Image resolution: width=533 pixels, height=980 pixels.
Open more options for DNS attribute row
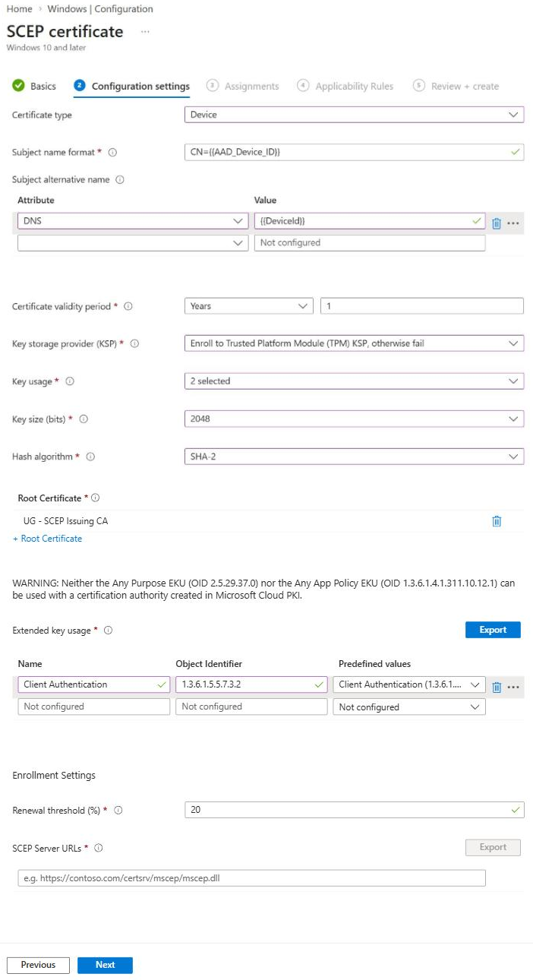(x=513, y=223)
